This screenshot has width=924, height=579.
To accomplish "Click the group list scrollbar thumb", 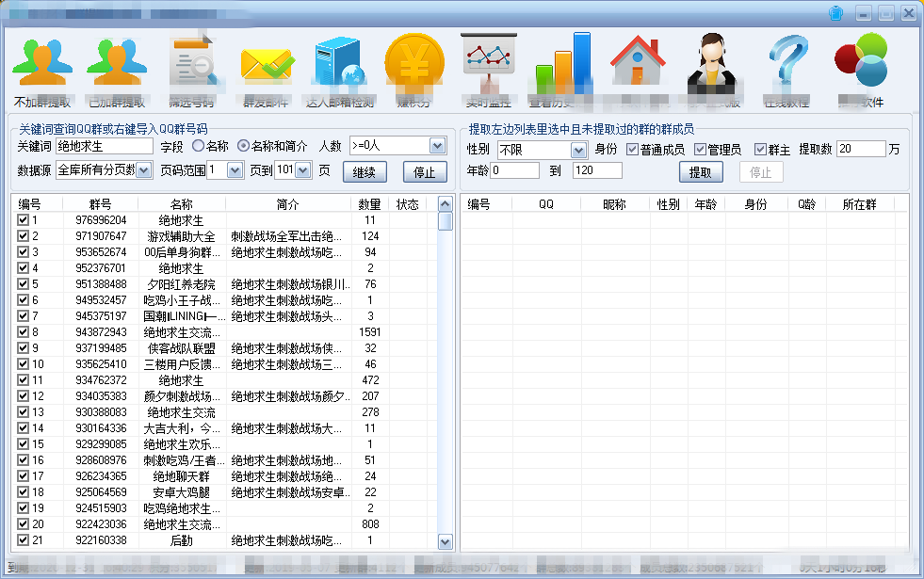I will 446,221.
